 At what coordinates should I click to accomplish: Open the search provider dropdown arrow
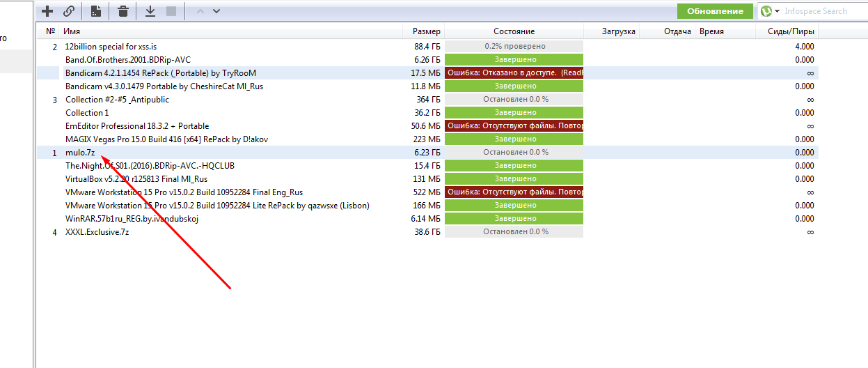point(777,11)
